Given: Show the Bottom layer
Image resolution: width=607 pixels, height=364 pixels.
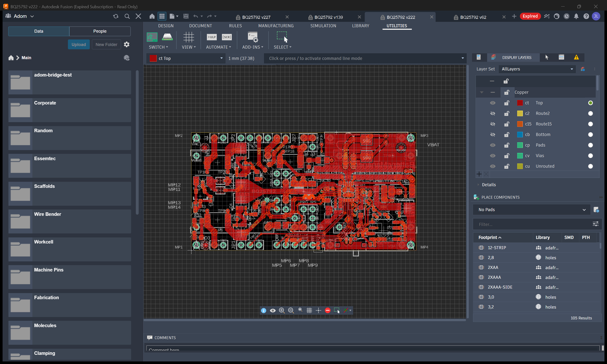Looking at the screenshot, I should [493, 135].
